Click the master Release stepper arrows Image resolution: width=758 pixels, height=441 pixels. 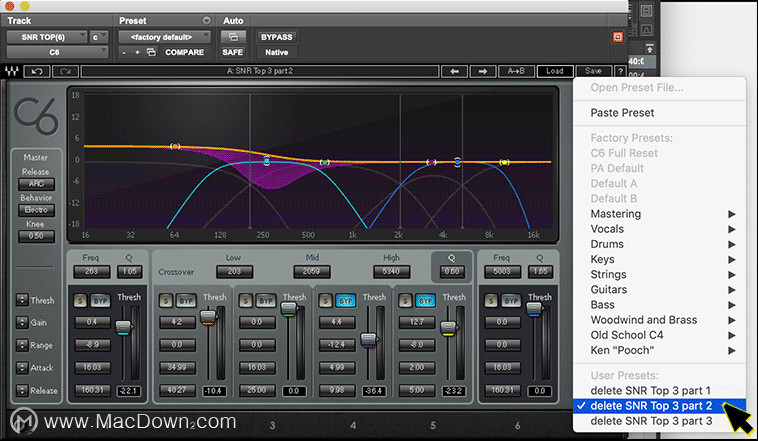[22, 390]
